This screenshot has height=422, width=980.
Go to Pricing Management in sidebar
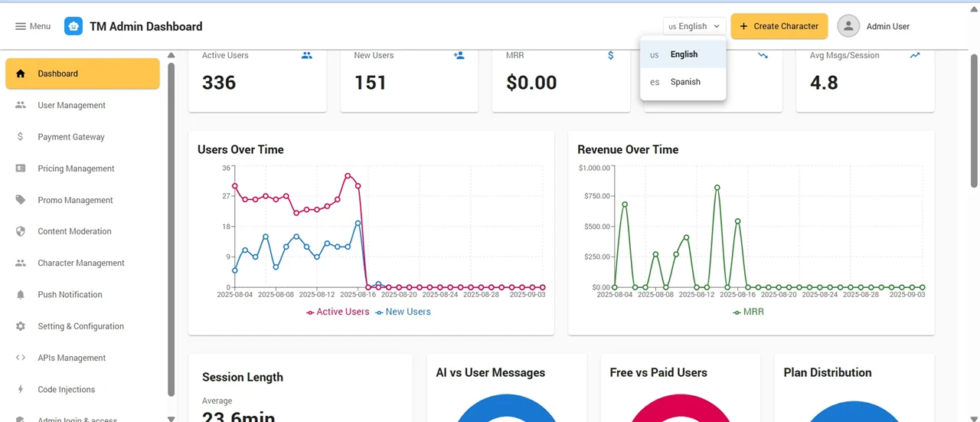pos(76,168)
